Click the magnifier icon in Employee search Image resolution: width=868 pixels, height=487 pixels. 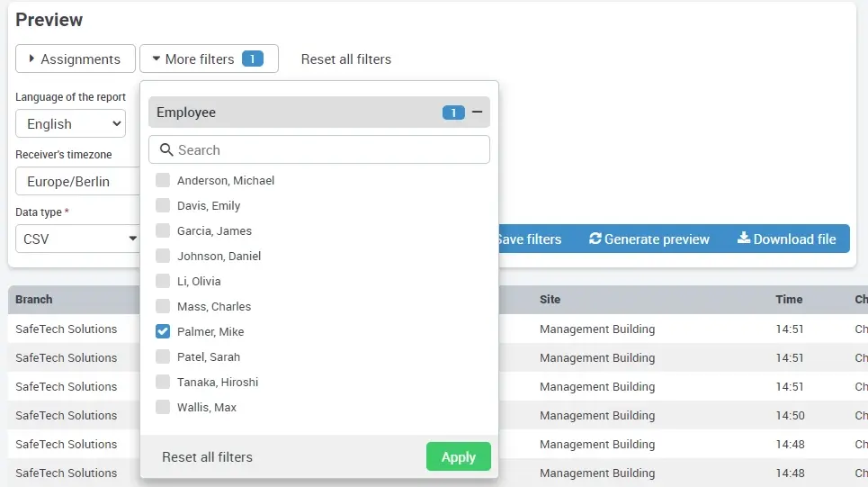pos(166,150)
